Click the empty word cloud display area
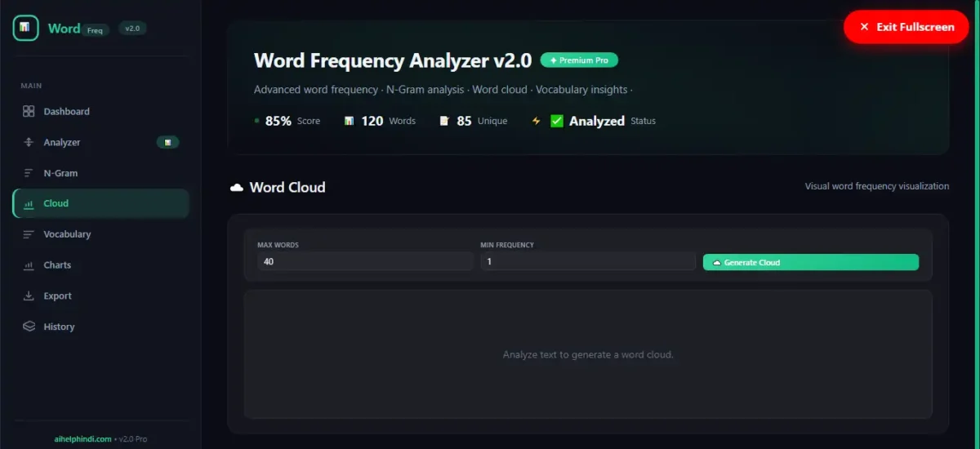 [588, 354]
